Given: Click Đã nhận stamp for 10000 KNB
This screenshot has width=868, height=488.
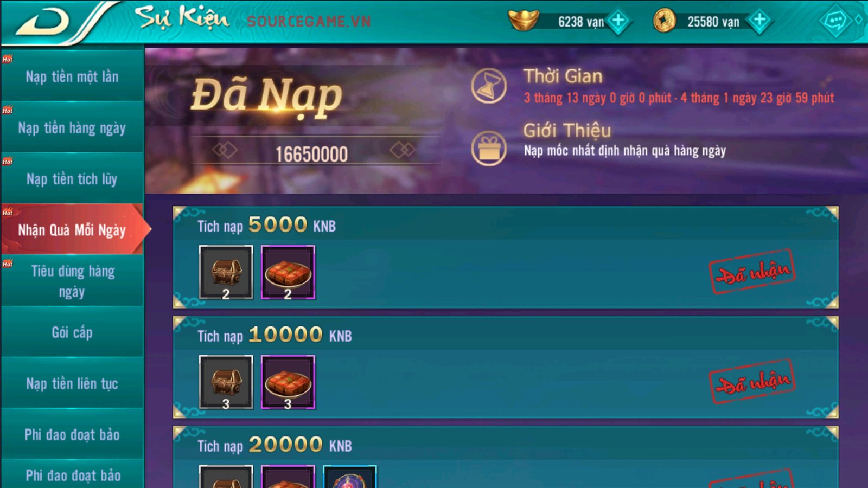Looking at the screenshot, I should pos(752,382).
